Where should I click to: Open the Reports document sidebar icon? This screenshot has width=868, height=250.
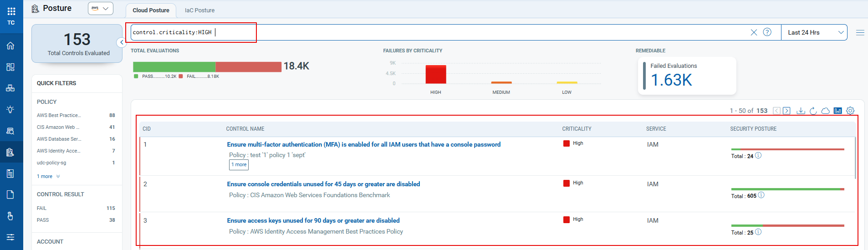coord(10,194)
